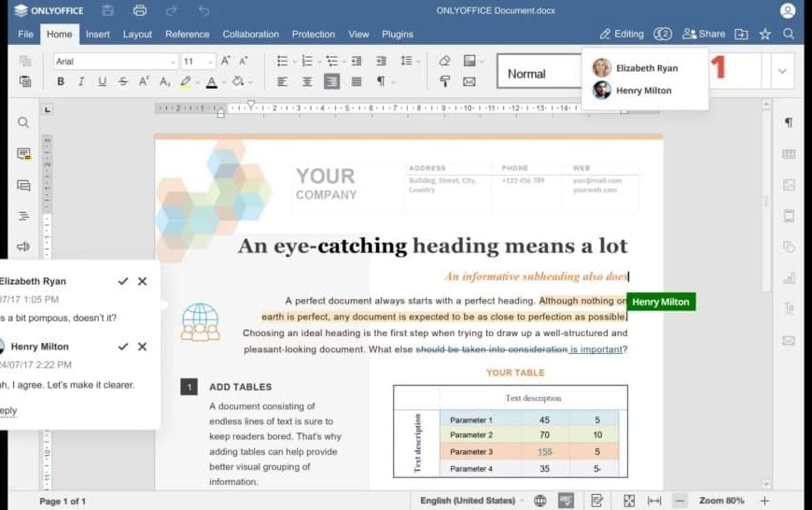Viewport: 812px width, 510px height.
Task: Switch to the Collaboration tab
Action: click(x=251, y=35)
